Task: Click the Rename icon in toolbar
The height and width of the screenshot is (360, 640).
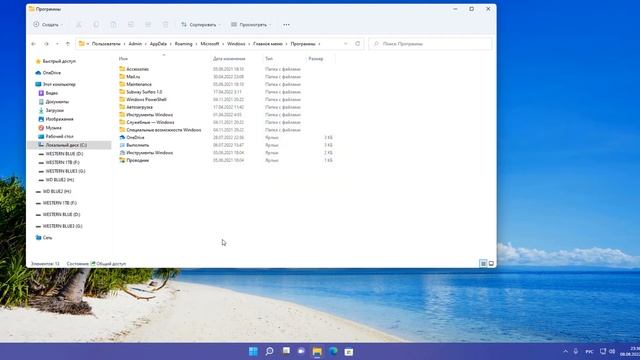Action: [x=131, y=24]
